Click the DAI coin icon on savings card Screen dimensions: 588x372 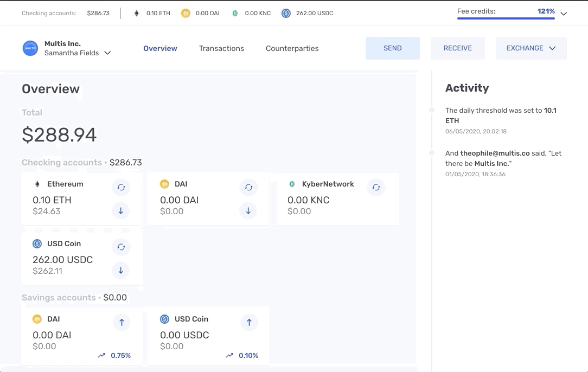(x=37, y=319)
